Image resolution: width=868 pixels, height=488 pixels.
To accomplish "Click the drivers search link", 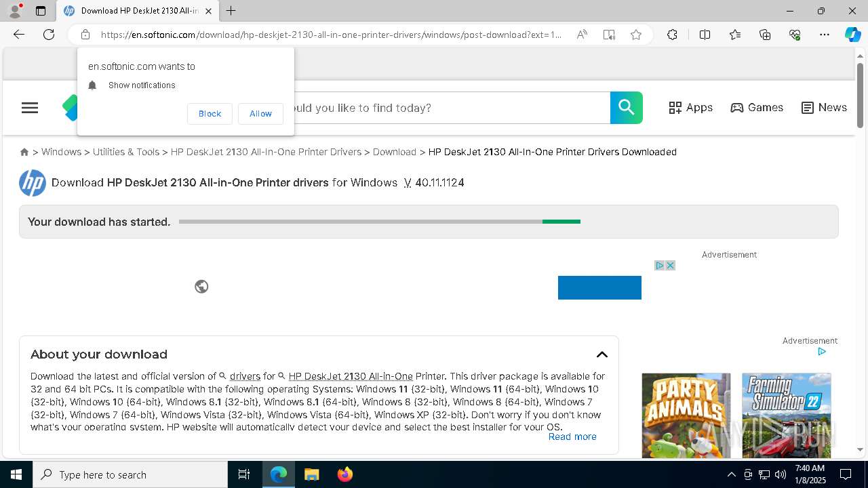I will point(245,376).
